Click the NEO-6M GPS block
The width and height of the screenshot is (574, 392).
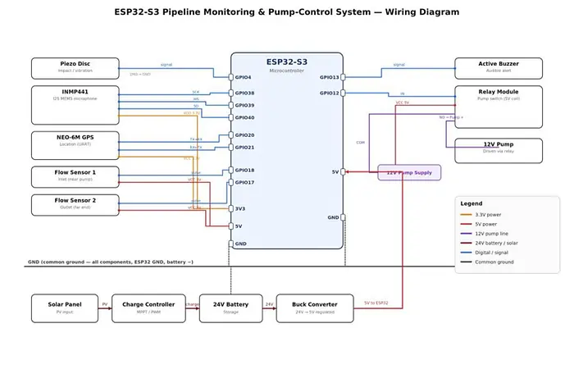pos(75,145)
